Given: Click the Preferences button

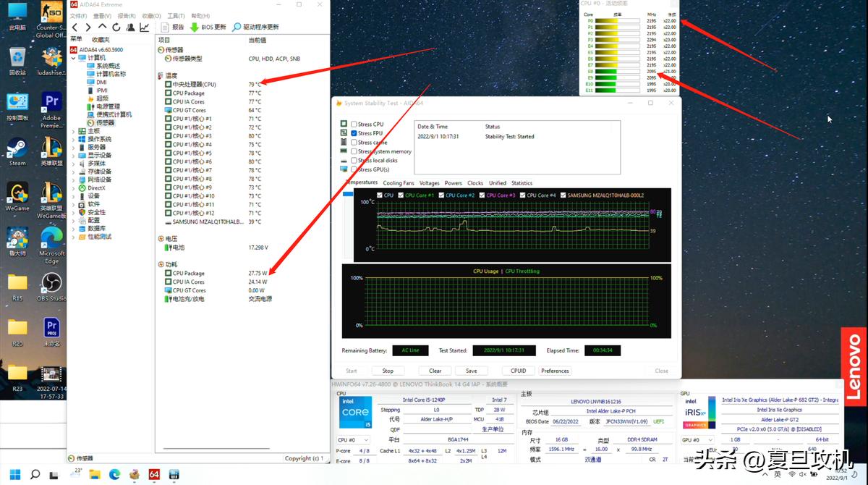Looking at the screenshot, I should click(555, 371).
